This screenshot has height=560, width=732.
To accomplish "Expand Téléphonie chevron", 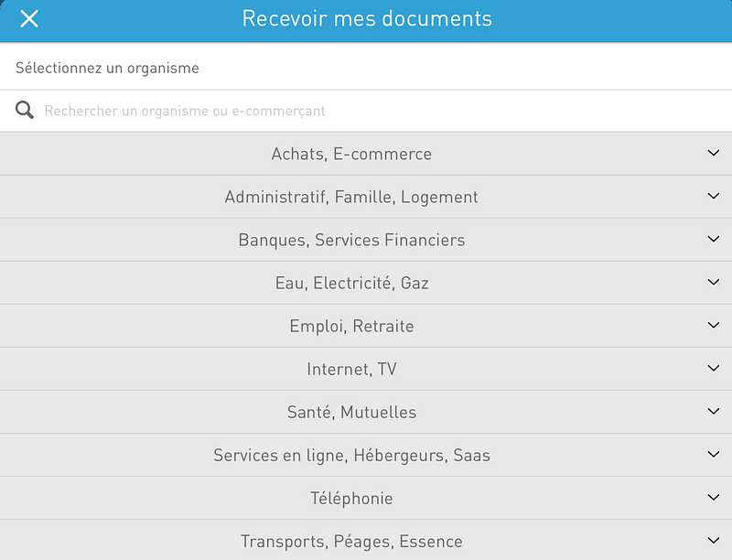I will pos(714,497).
